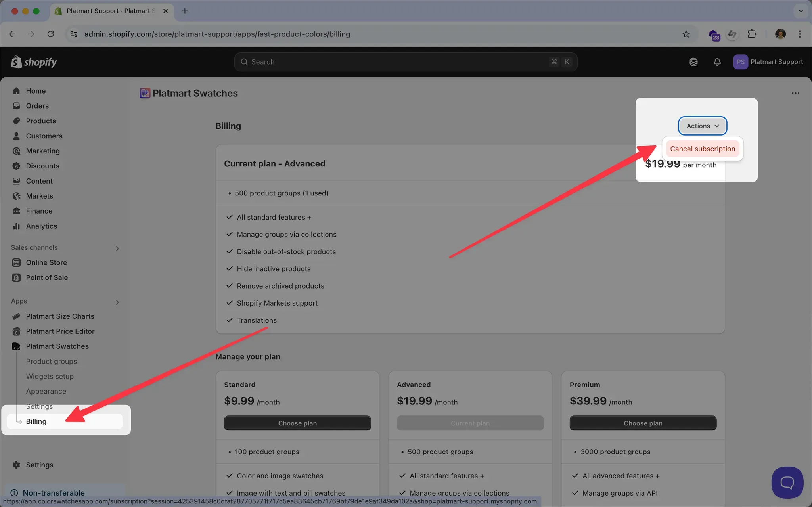812x507 pixels.
Task: Click the Products tag icon
Action: pos(16,121)
